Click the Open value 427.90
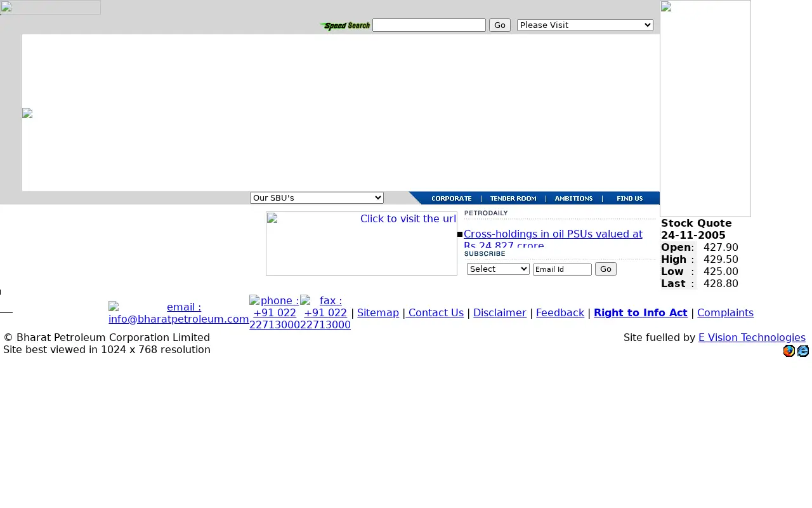Viewport: 812px width, 508px height. point(721,248)
